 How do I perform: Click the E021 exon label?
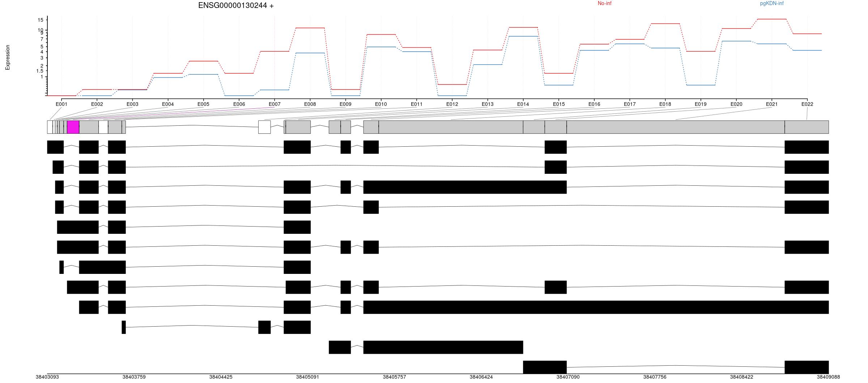point(772,104)
